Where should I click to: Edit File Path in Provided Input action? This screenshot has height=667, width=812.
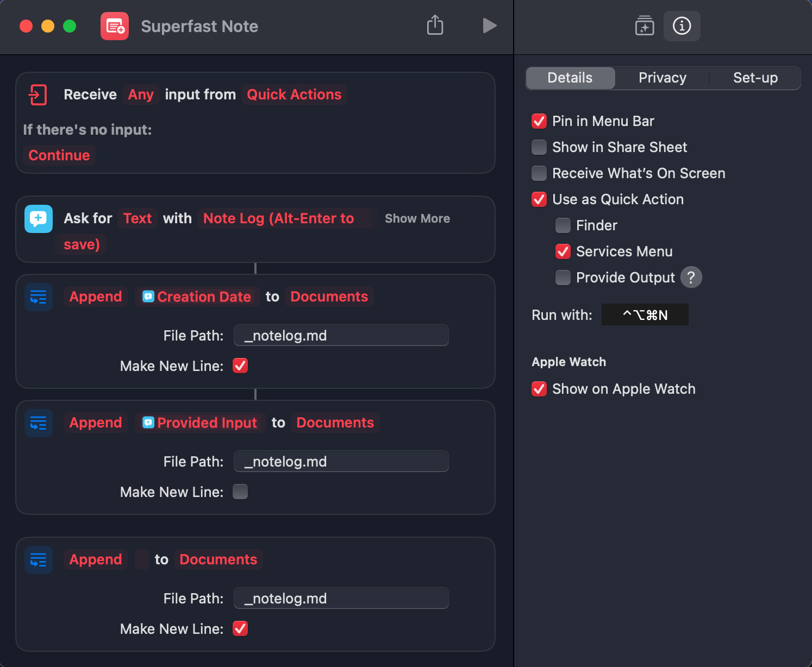tap(341, 461)
